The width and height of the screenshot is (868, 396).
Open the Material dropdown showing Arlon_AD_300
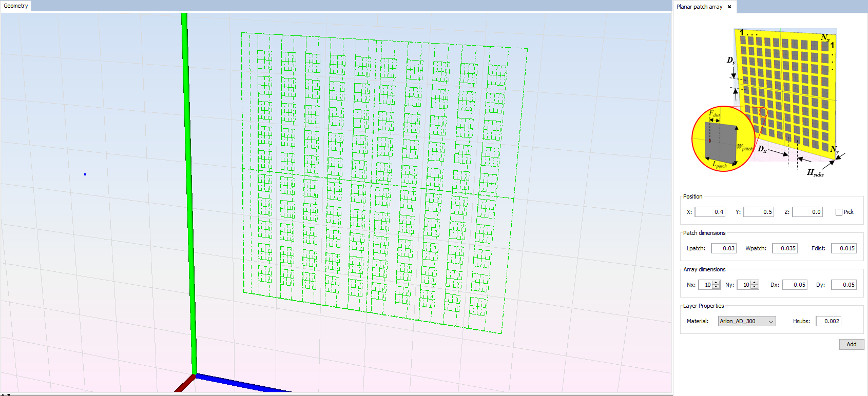pos(747,321)
